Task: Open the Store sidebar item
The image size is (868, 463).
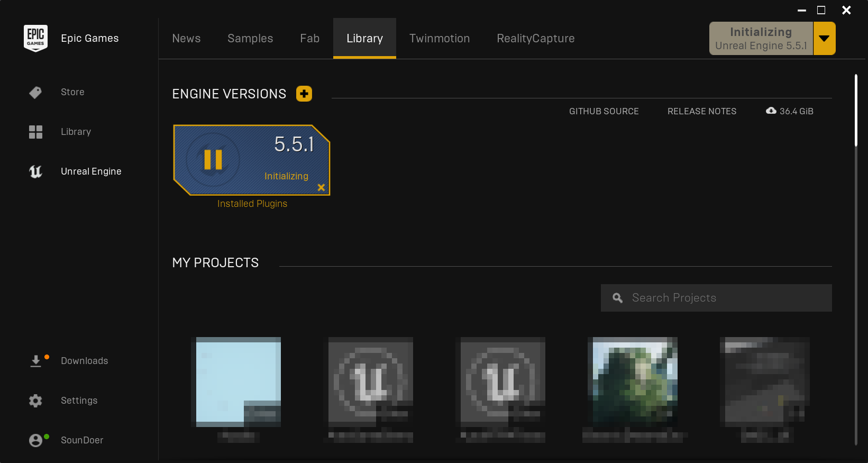Action: tap(72, 92)
